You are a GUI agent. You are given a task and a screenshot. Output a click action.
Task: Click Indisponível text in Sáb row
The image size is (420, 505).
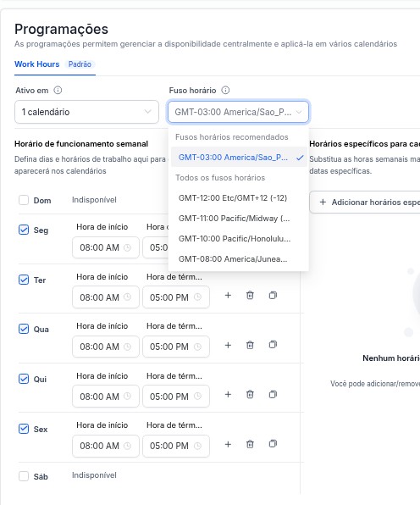94,475
